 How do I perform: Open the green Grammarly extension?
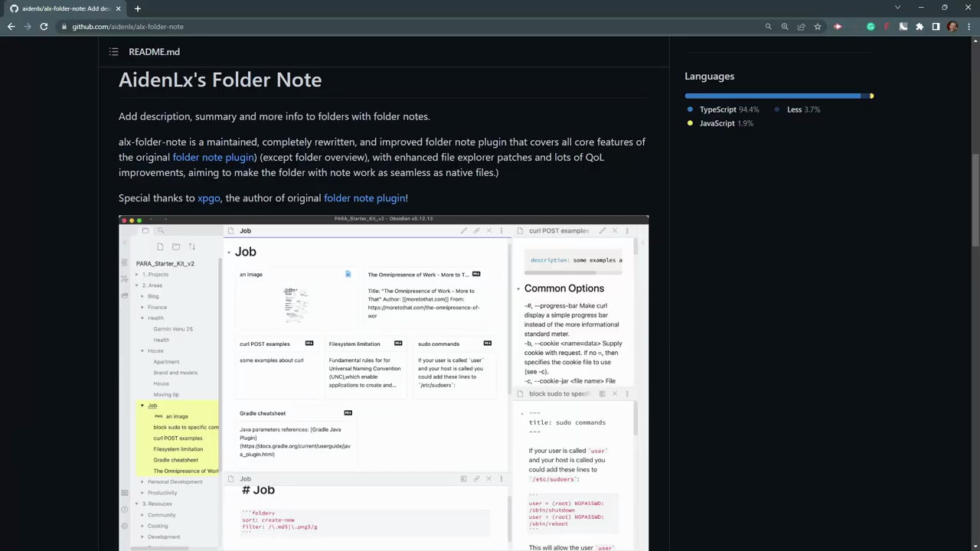click(871, 27)
